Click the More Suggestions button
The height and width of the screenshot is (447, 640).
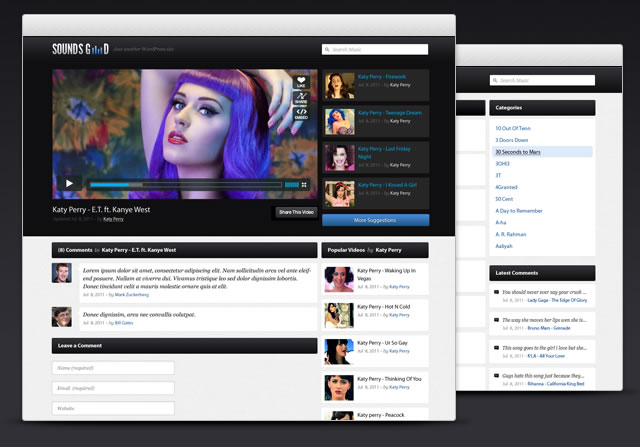376,220
